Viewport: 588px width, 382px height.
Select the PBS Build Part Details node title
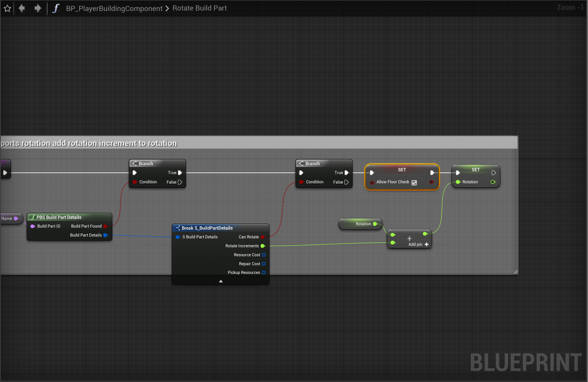pos(59,217)
